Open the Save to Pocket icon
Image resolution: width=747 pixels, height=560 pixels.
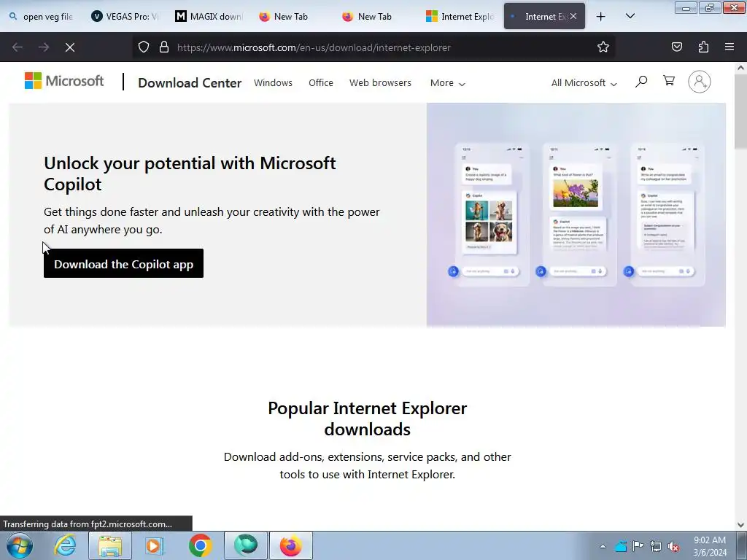[x=676, y=47]
